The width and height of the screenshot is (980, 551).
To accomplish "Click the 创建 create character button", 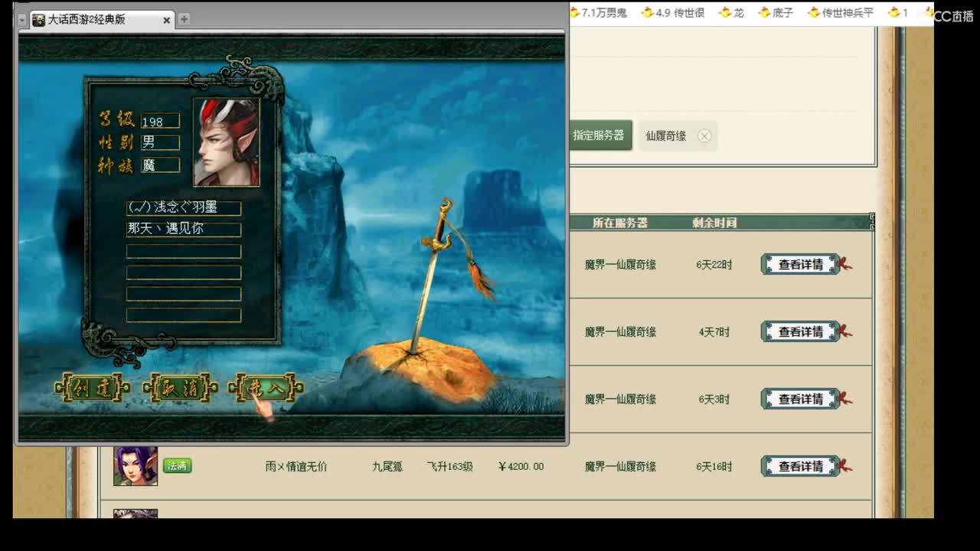I will tap(91, 389).
